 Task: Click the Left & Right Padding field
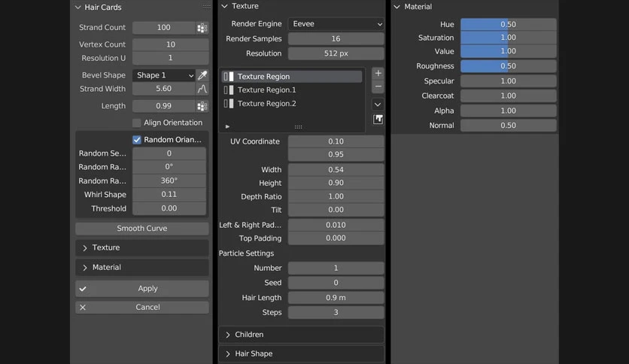tap(336, 226)
